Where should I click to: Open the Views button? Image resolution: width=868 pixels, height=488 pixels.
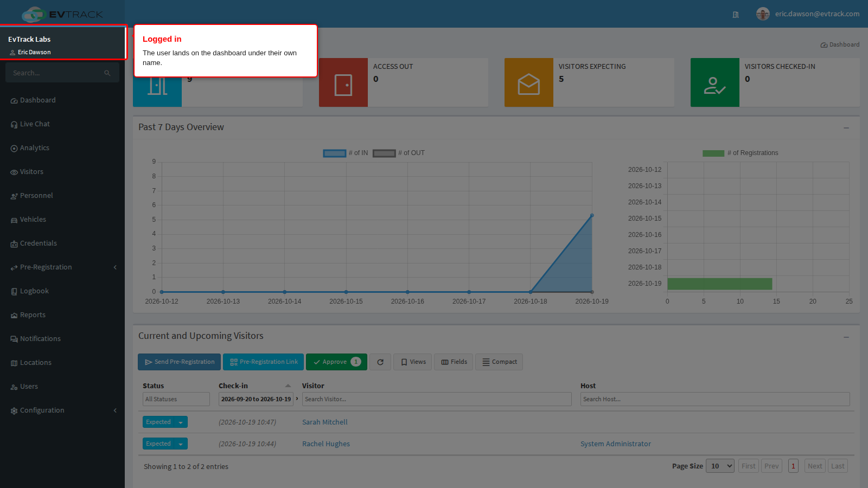tap(413, 362)
